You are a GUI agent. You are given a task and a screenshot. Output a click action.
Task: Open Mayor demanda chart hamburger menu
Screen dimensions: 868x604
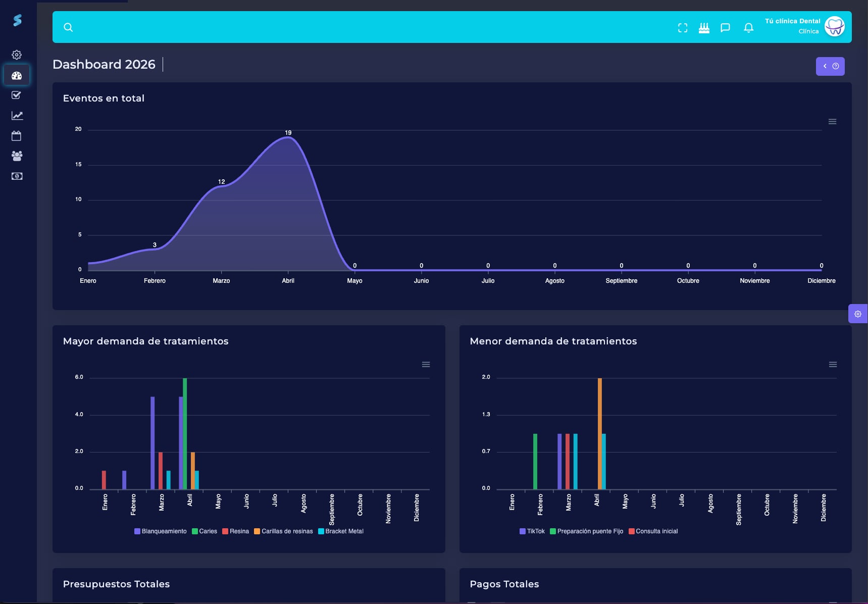coord(426,365)
